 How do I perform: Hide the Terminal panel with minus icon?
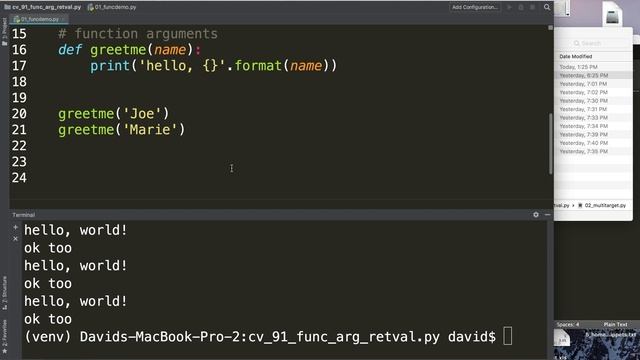pos(547,215)
